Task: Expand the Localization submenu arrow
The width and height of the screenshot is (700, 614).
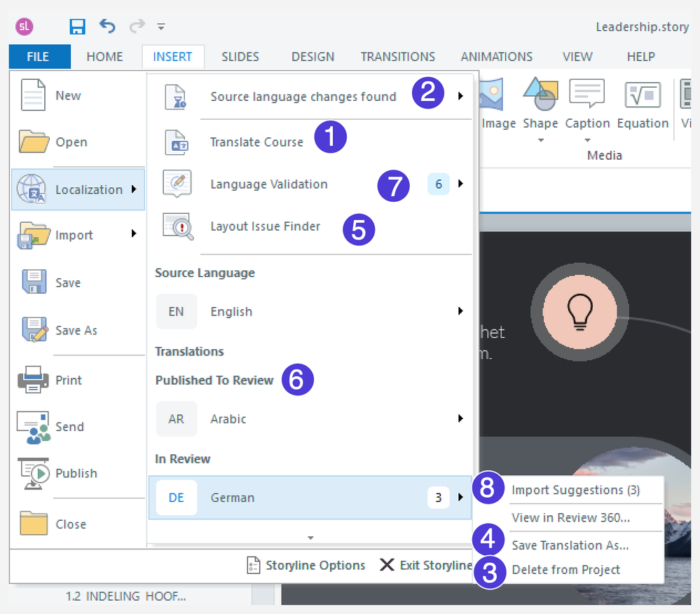Action: [134, 189]
